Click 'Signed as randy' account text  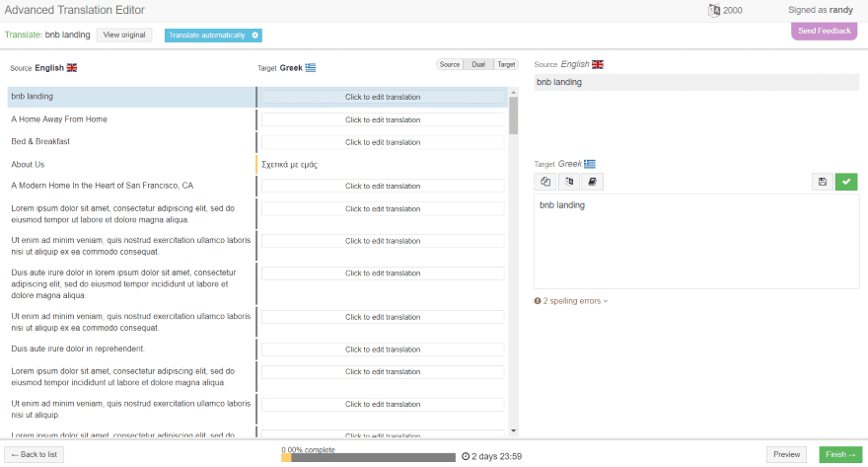(821, 10)
